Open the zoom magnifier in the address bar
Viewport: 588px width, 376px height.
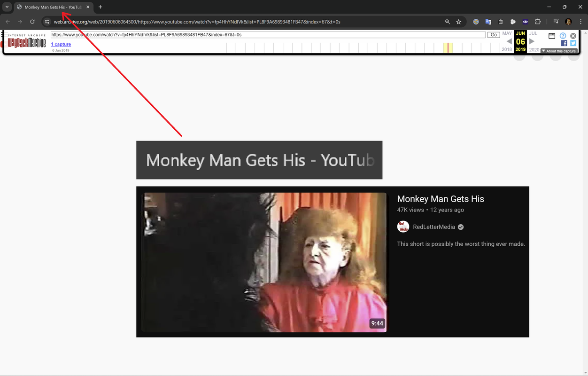click(x=448, y=22)
